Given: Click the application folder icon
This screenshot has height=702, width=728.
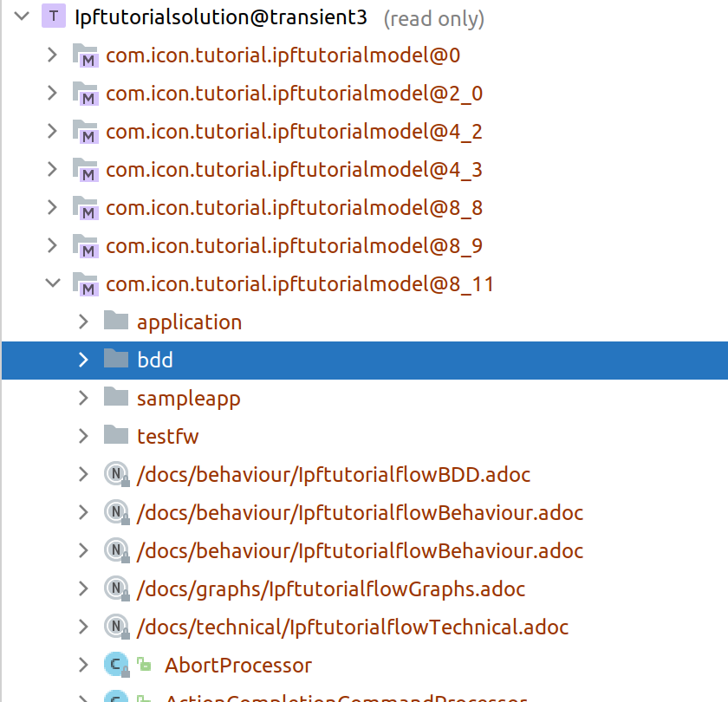Looking at the screenshot, I should tap(116, 322).
